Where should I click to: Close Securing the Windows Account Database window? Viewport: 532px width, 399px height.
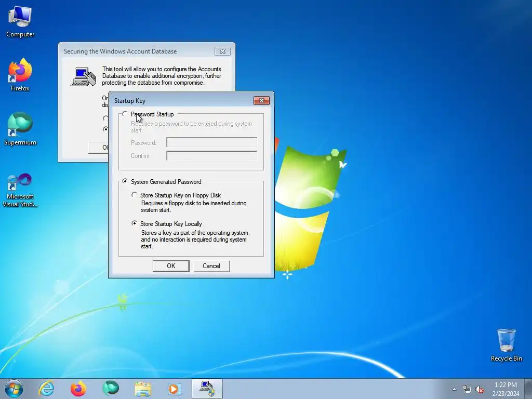click(x=222, y=51)
